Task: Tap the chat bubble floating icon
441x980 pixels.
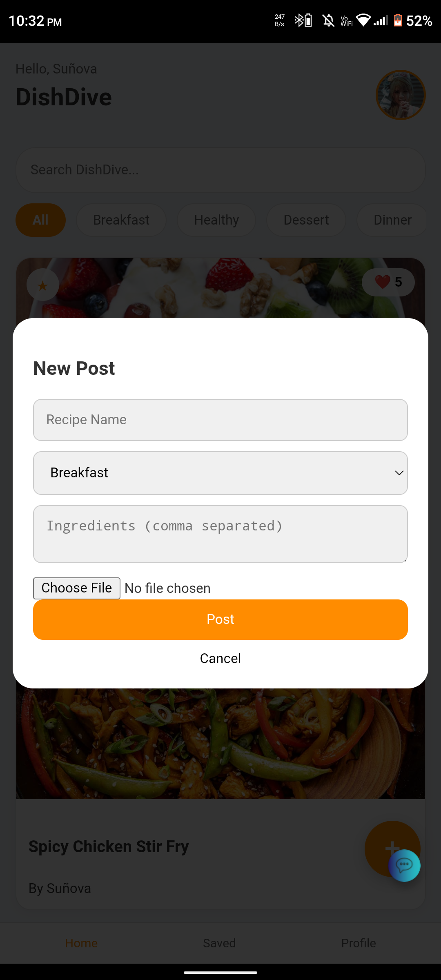Action: 404,865
